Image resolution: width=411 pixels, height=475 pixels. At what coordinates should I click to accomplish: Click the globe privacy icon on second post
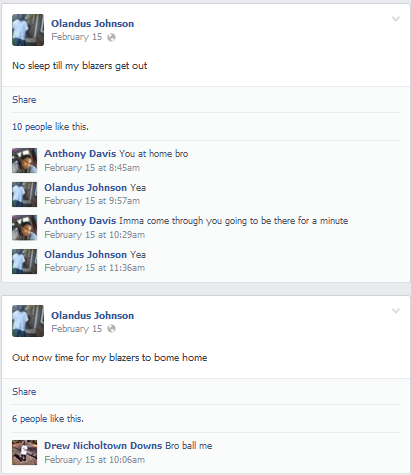(111, 329)
